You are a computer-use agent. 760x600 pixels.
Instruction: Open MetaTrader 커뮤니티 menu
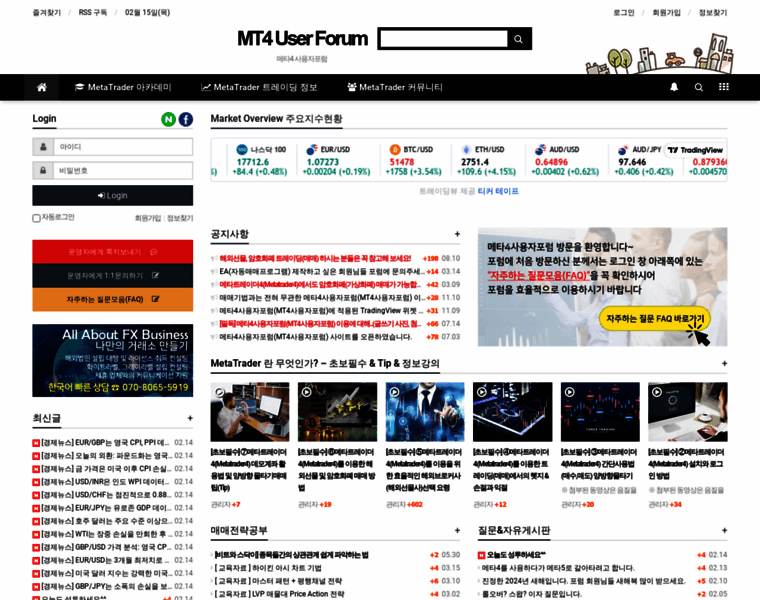pyautogui.click(x=395, y=87)
